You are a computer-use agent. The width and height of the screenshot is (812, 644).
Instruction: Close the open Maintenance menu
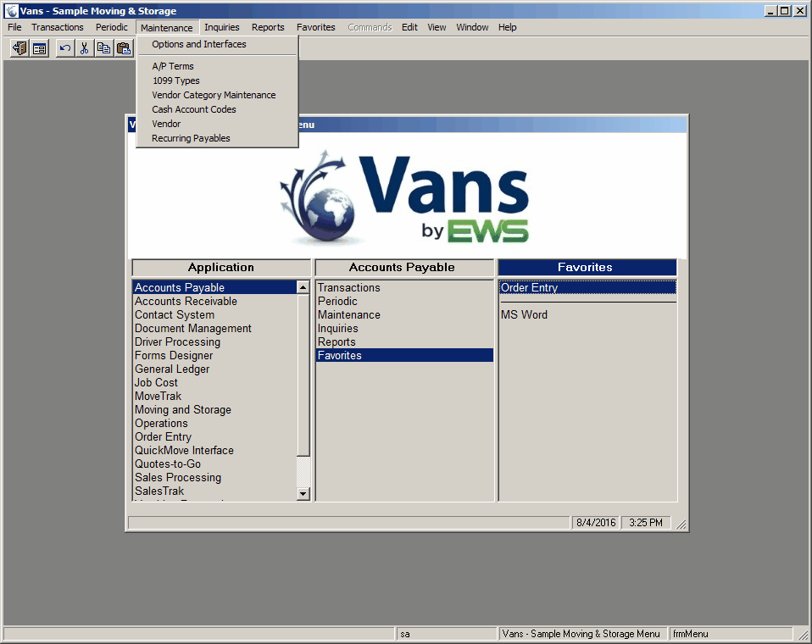point(166,27)
